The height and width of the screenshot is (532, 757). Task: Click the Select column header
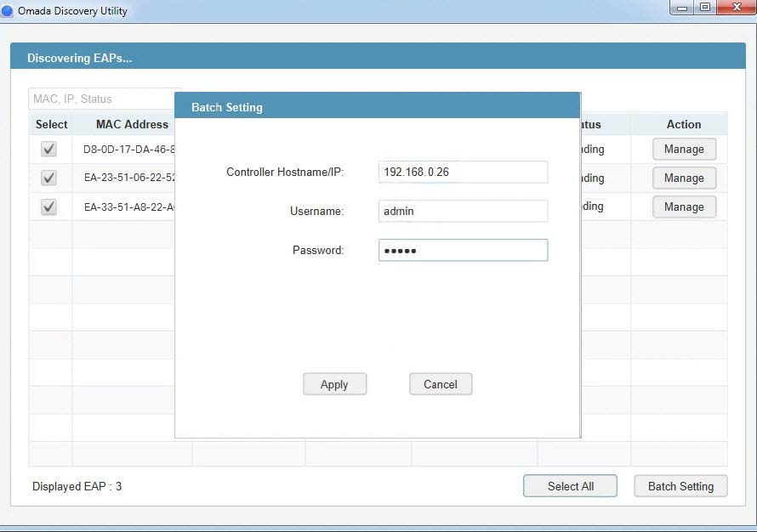click(x=51, y=124)
